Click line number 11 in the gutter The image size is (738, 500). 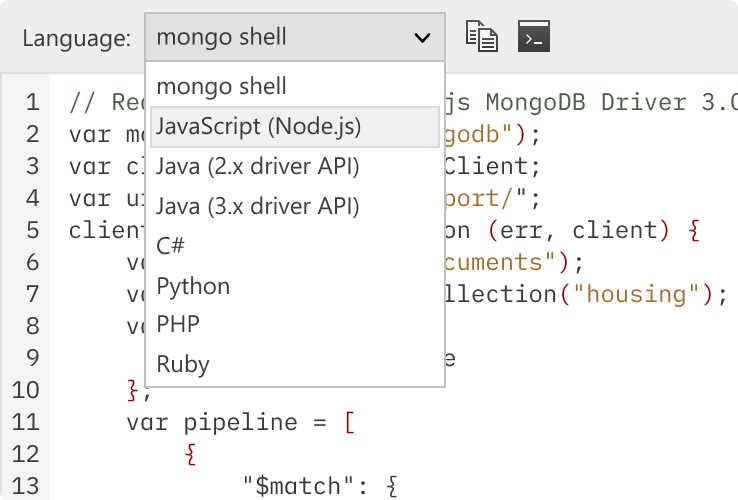coord(25,422)
